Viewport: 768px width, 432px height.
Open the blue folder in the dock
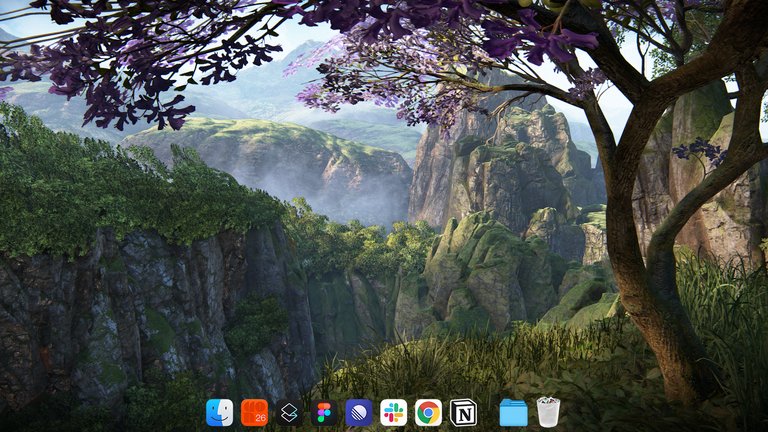(x=513, y=413)
